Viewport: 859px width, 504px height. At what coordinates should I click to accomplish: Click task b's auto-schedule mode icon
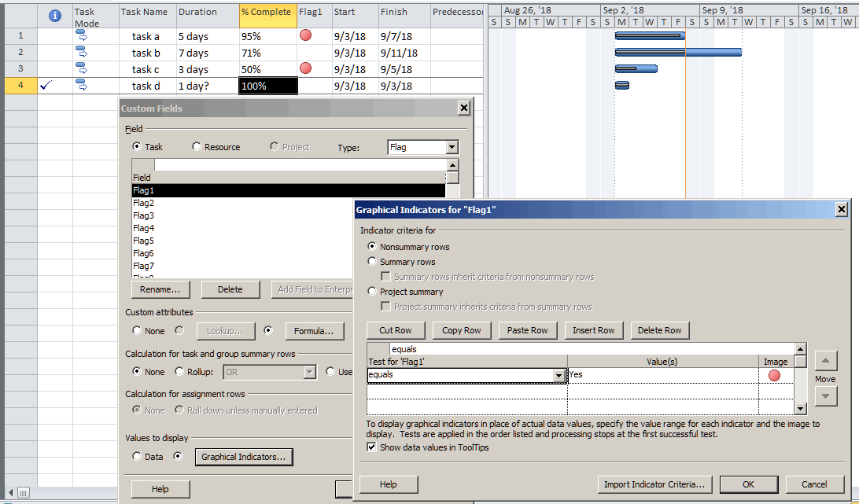click(81, 52)
